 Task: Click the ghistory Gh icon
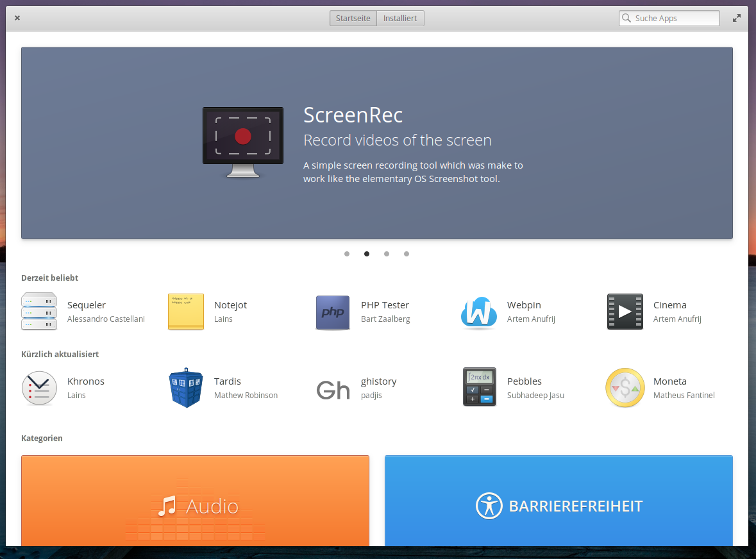click(x=333, y=389)
